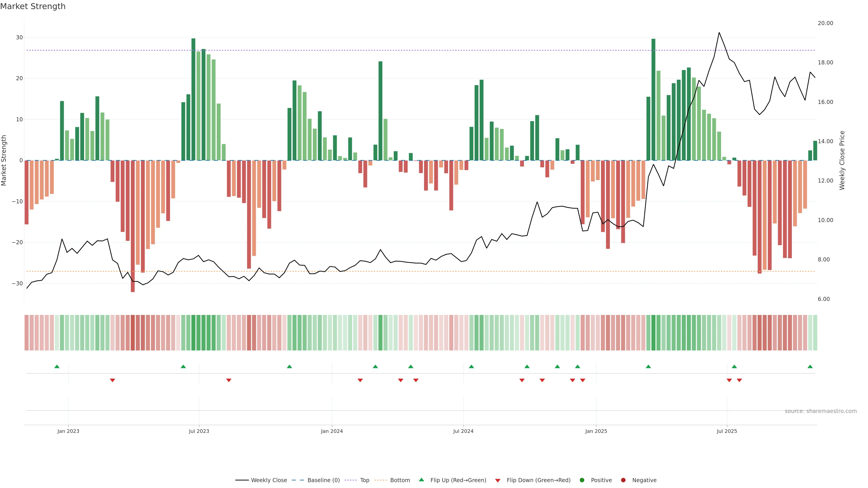Click the Bottom legend line swatch
The height and width of the screenshot is (488, 868).
click(x=380, y=480)
